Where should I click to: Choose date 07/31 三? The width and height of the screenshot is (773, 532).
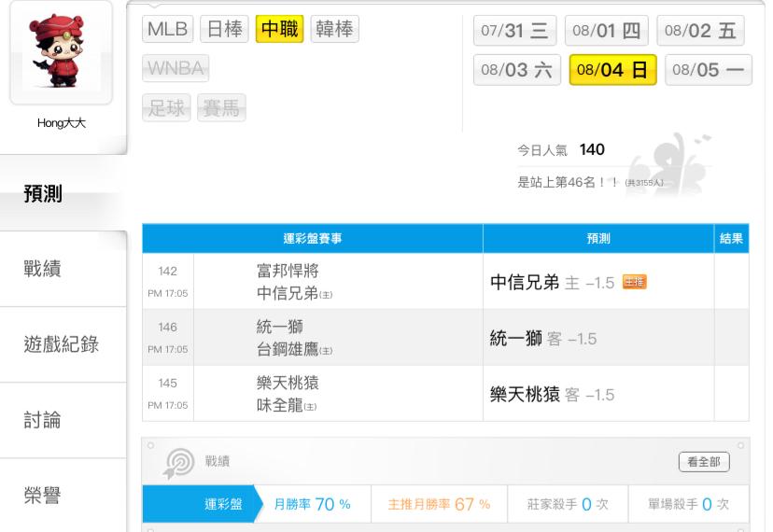click(514, 31)
